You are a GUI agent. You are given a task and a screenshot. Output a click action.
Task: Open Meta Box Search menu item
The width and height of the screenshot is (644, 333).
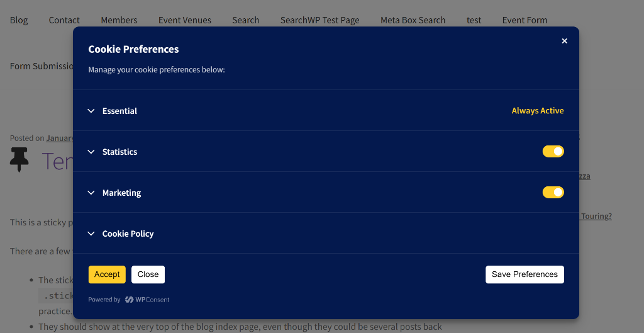pyautogui.click(x=413, y=20)
